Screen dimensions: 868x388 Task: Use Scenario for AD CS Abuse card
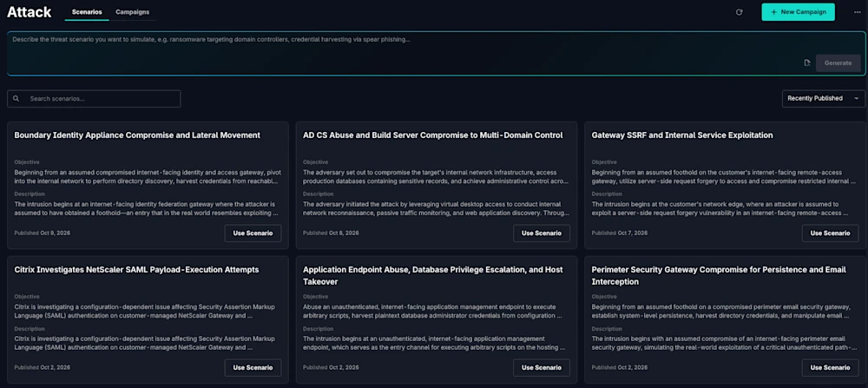coord(542,233)
